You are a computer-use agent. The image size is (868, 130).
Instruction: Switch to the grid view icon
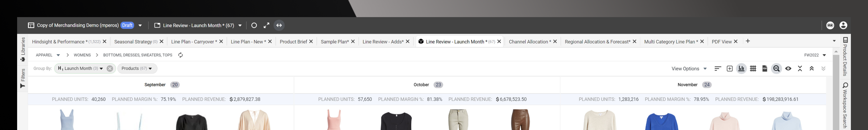pos(753,69)
